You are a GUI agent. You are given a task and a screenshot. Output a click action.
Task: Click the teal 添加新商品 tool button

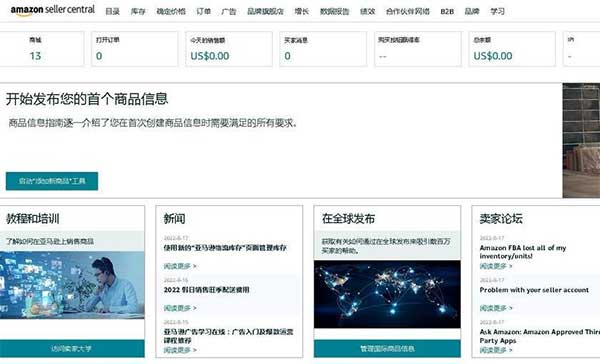tap(52, 181)
